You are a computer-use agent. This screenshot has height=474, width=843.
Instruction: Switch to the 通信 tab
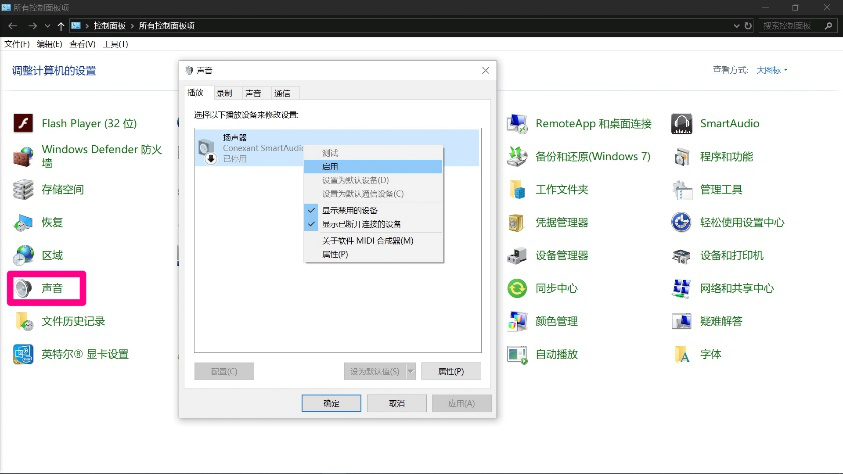(282, 93)
